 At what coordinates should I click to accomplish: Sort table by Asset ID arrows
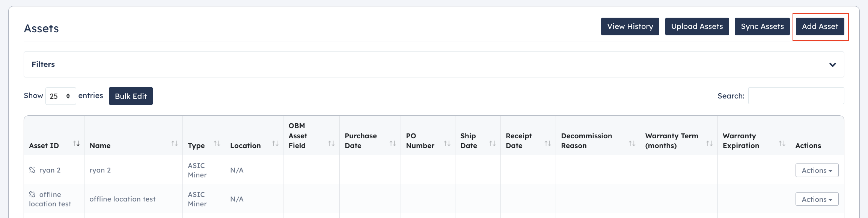click(77, 144)
